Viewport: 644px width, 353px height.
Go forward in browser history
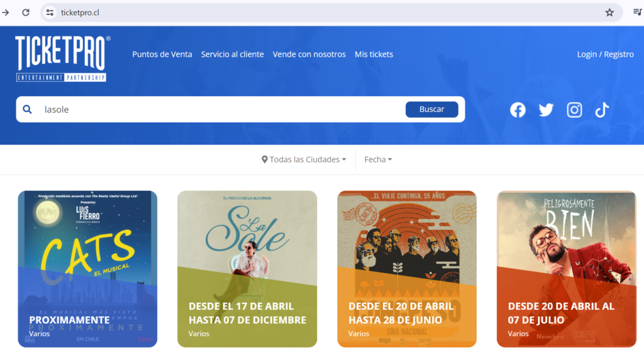tap(5, 13)
